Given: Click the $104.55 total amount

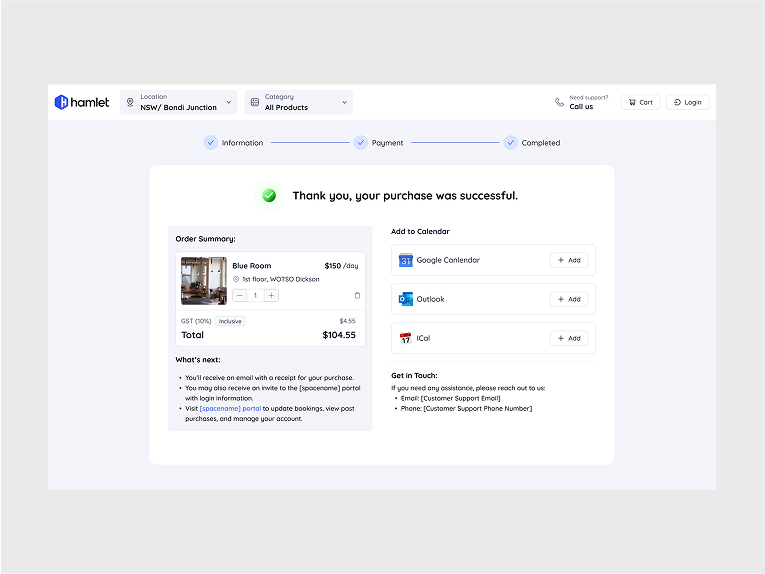Looking at the screenshot, I should coord(339,335).
